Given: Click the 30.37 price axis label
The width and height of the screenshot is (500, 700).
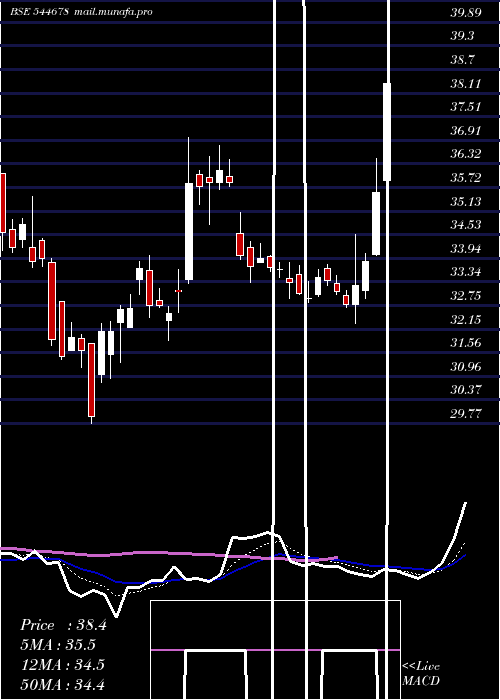Looking at the screenshot, I should pyautogui.click(x=466, y=390).
